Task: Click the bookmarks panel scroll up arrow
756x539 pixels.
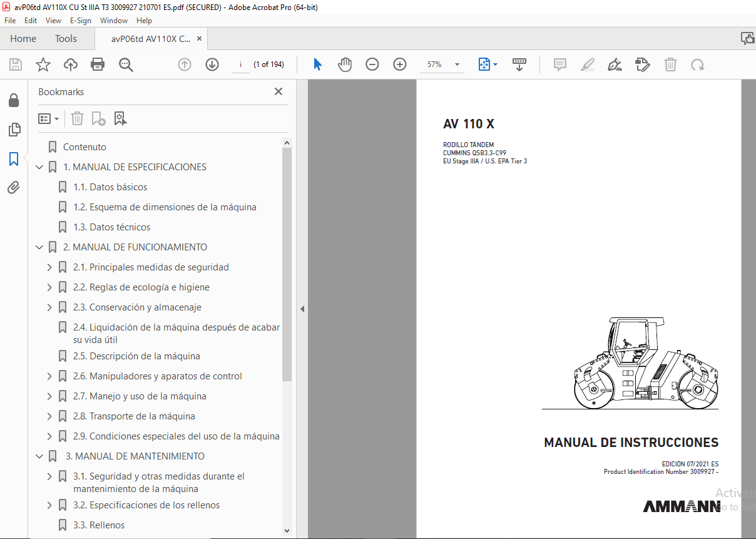Action: coord(287,143)
